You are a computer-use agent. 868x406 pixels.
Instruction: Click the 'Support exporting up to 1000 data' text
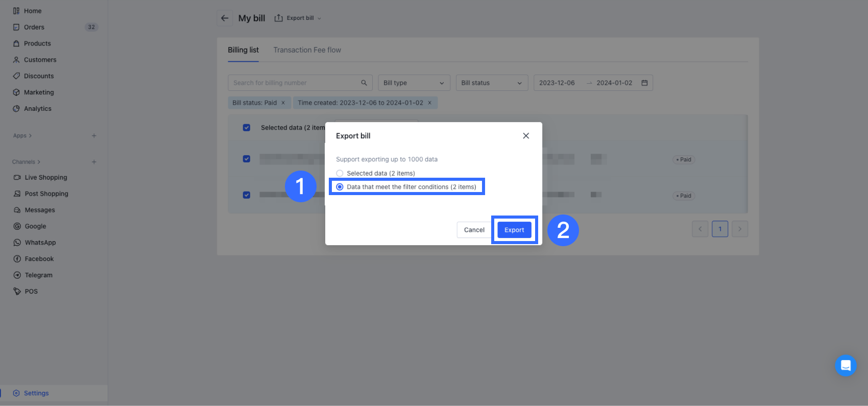tap(387, 159)
